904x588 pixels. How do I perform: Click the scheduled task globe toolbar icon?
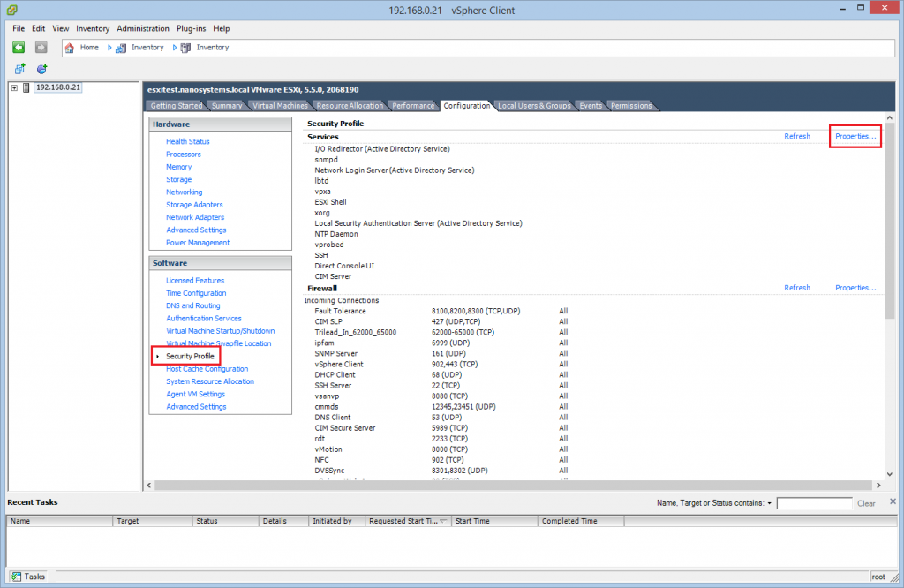41,69
